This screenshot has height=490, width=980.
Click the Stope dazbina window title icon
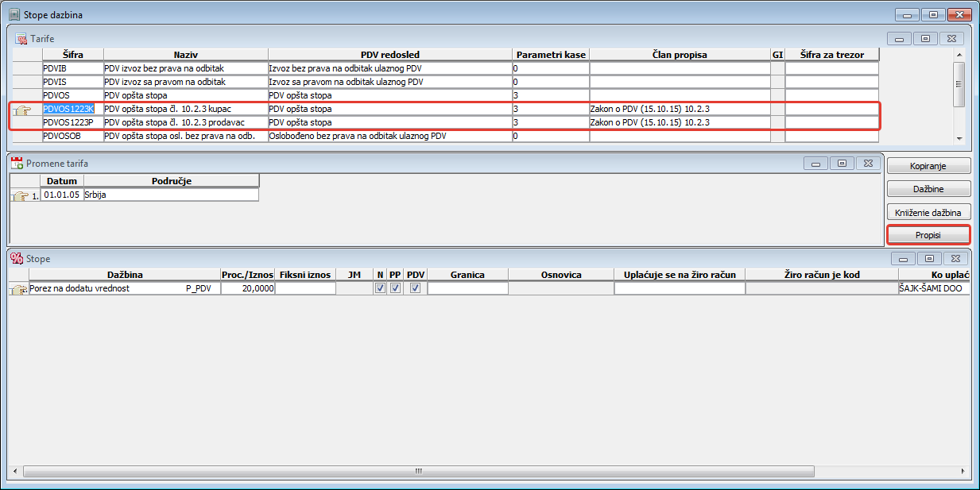14,14
